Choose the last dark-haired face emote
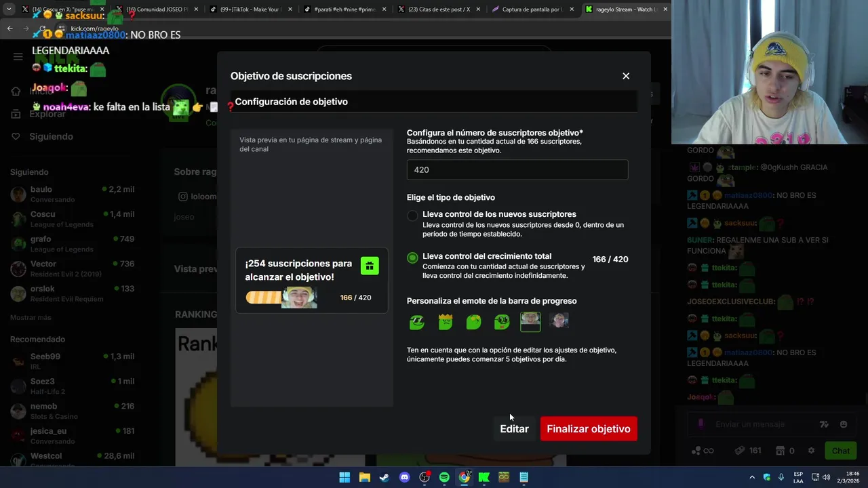The image size is (868, 488). click(559, 321)
